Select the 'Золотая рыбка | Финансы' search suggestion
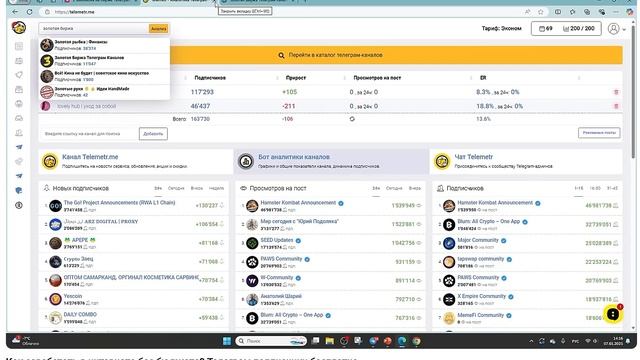 pyautogui.click(x=104, y=45)
